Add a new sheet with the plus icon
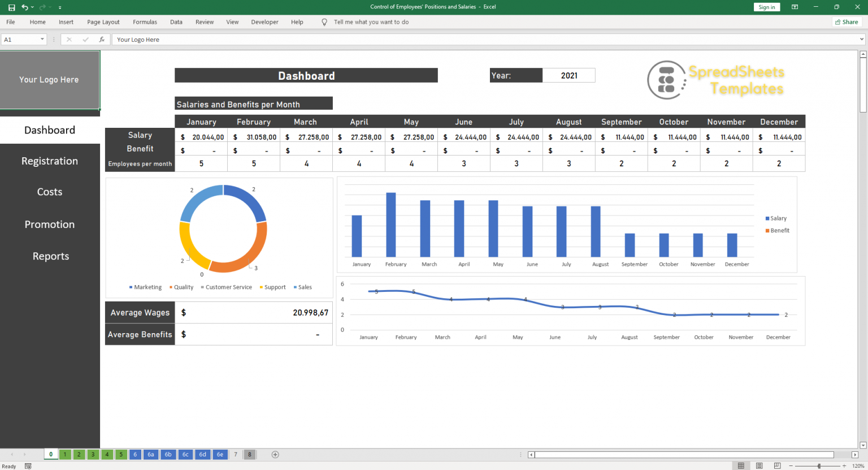 coord(275,454)
